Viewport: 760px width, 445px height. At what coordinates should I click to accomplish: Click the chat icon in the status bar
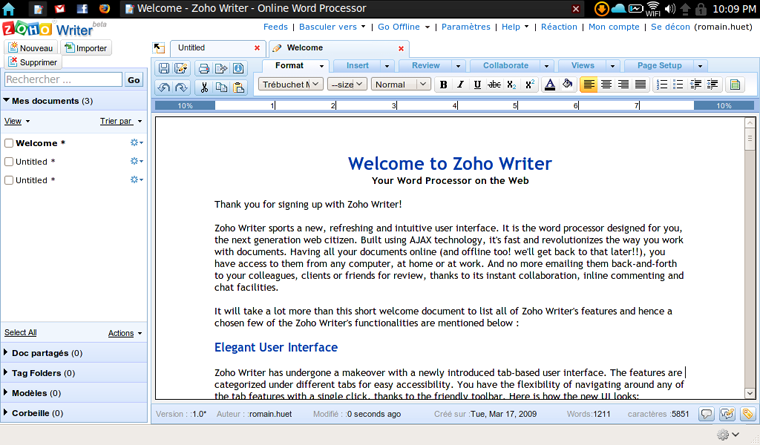click(x=727, y=413)
